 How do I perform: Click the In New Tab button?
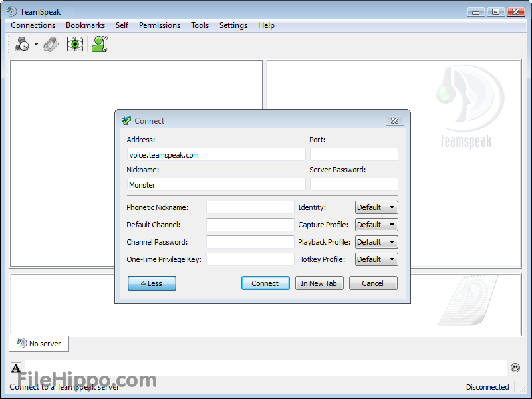pos(319,283)
